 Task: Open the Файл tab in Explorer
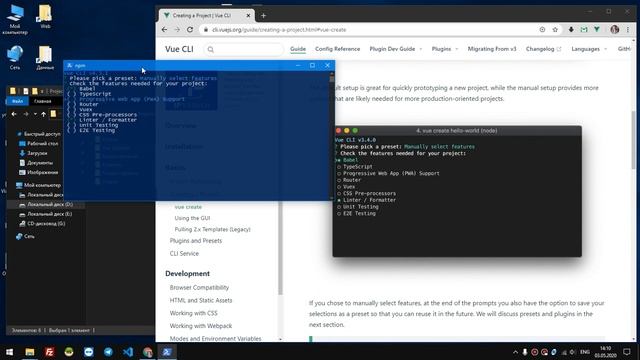click(17, 101)
